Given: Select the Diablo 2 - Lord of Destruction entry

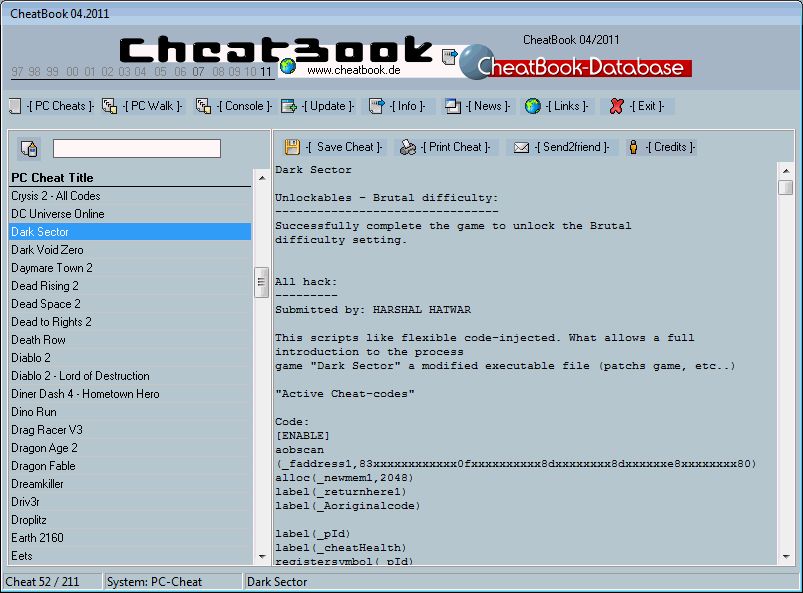Looking at the screenshot, I should pyautogui.click(x=131, y=376).
